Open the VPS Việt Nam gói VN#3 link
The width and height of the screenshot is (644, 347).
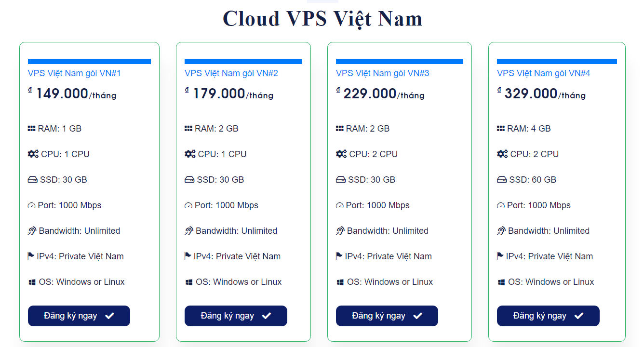pos(382,73)
